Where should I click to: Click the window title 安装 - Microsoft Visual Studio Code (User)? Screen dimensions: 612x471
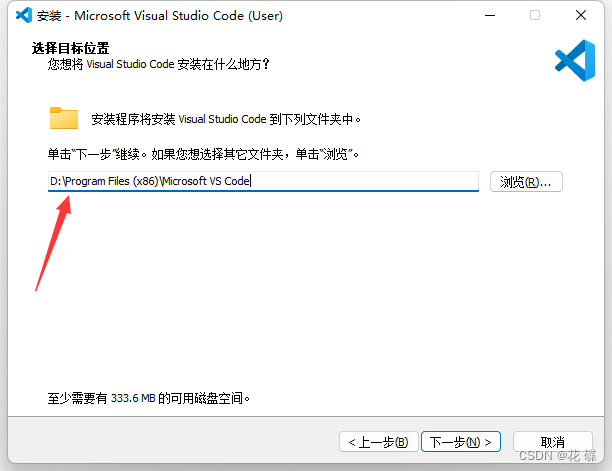[x=160, y=16]
